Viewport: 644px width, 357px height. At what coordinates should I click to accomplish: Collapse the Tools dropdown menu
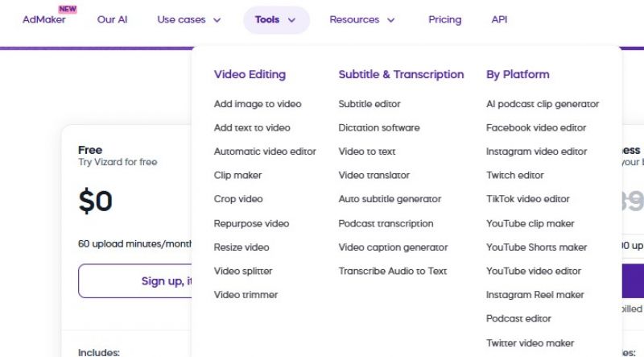click(x=276, y=19)
